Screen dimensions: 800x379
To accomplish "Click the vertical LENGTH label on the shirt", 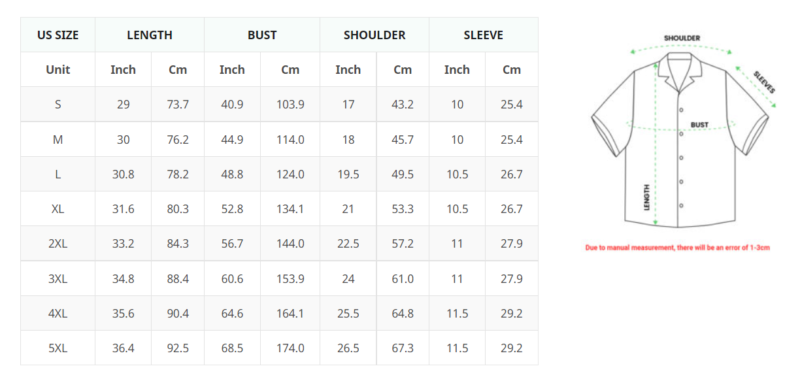I will pyautogui.click(x=646, y=198).
